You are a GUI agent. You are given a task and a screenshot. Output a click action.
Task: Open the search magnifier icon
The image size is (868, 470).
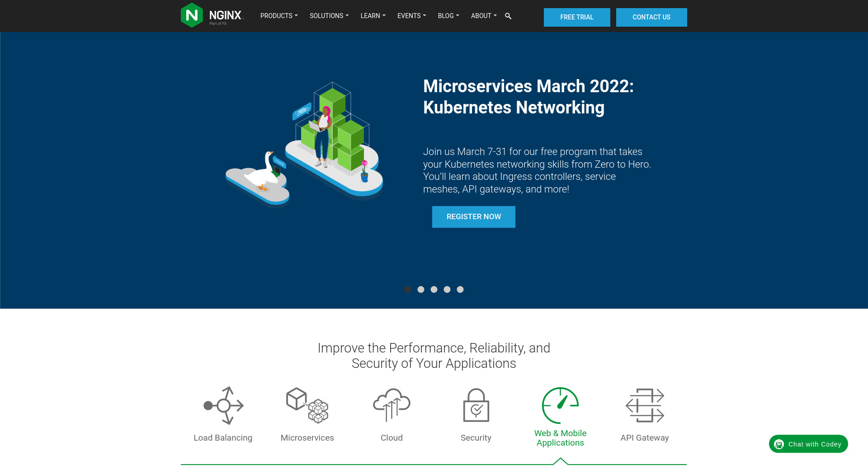coord(508,16)
